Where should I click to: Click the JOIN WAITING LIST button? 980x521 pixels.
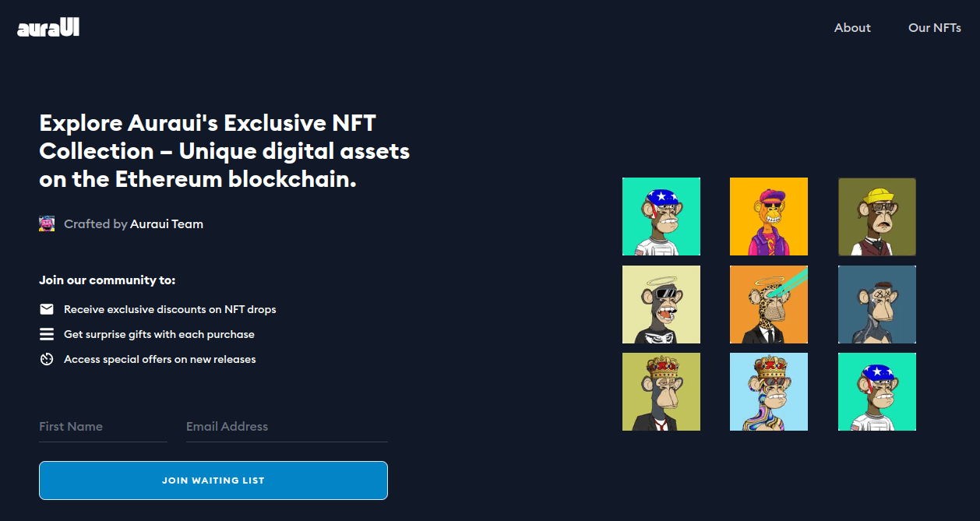coord(213,481)
